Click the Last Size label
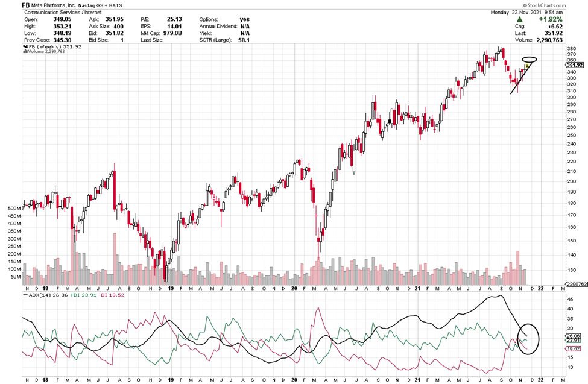 coord(152,40)
